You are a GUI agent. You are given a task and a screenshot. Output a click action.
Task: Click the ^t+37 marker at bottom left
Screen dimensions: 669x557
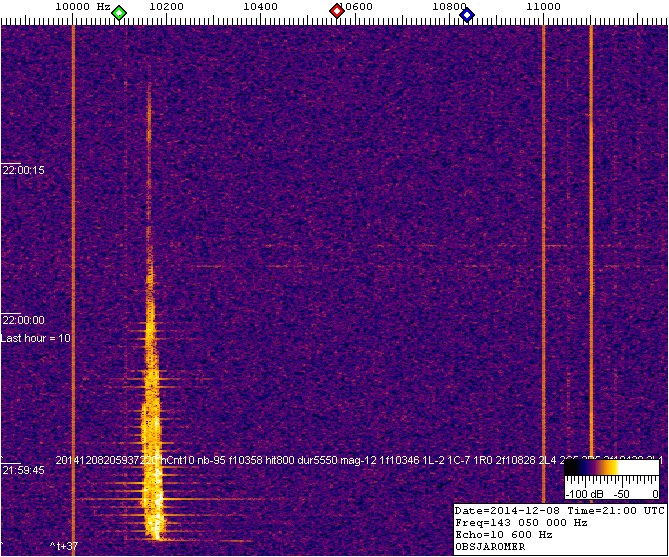click(64, 545)
